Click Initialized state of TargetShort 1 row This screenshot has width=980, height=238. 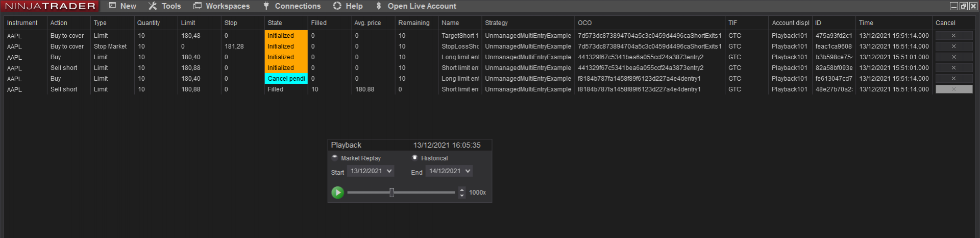[x=286, y=36]
